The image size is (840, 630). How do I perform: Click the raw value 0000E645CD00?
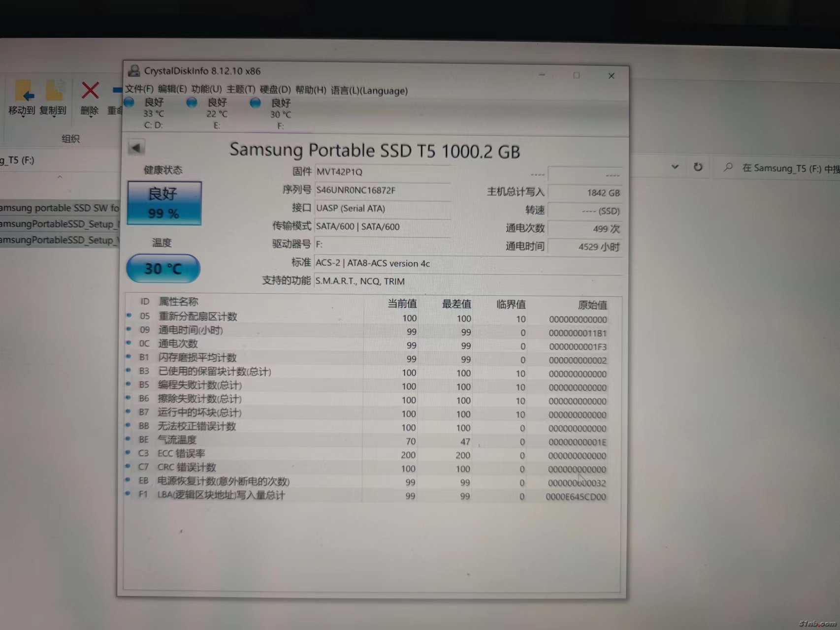click(x=576, y=497)
